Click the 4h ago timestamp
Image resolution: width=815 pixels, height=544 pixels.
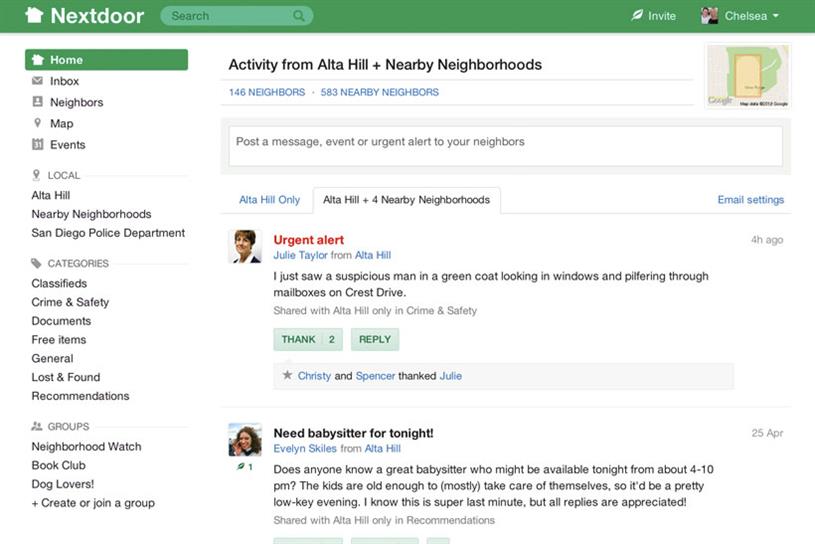point(767,240)
